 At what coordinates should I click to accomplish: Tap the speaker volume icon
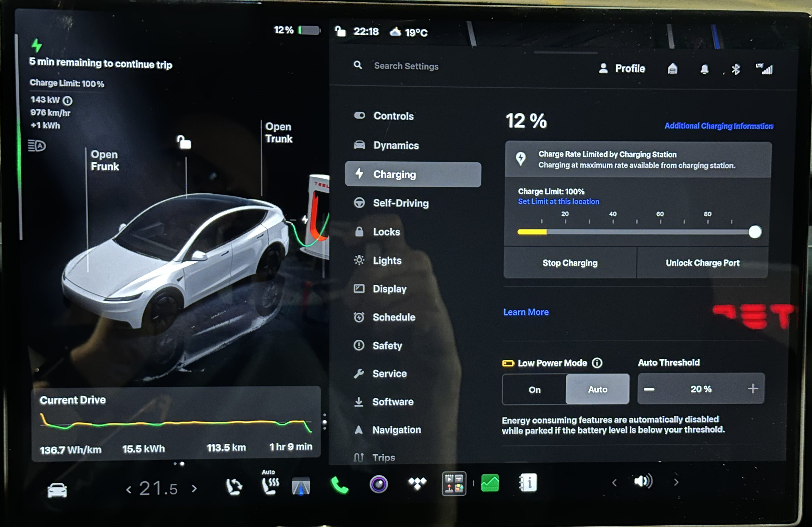pos(643,481)
